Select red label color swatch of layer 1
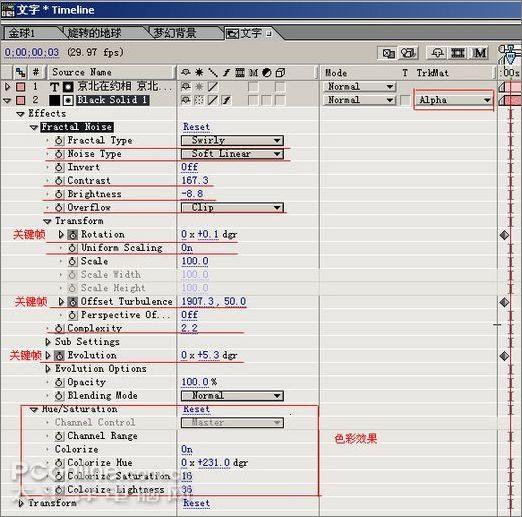Screen dimensions: 522x517 point(21,87)
